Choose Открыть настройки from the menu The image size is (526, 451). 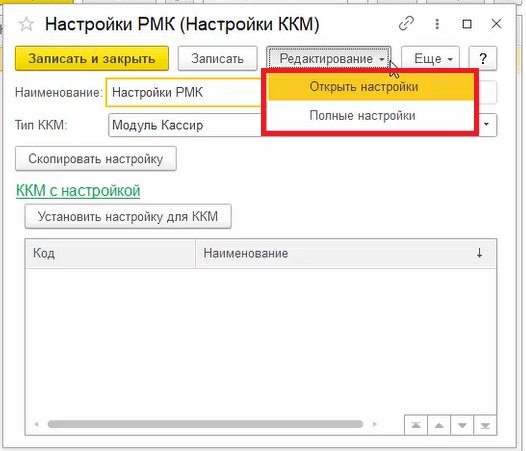[370, 87]
